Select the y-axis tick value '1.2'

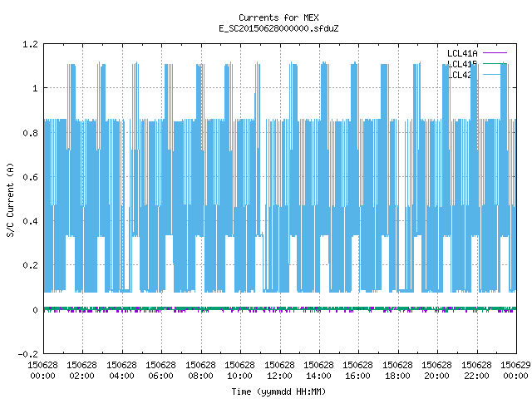pos(30,44)
